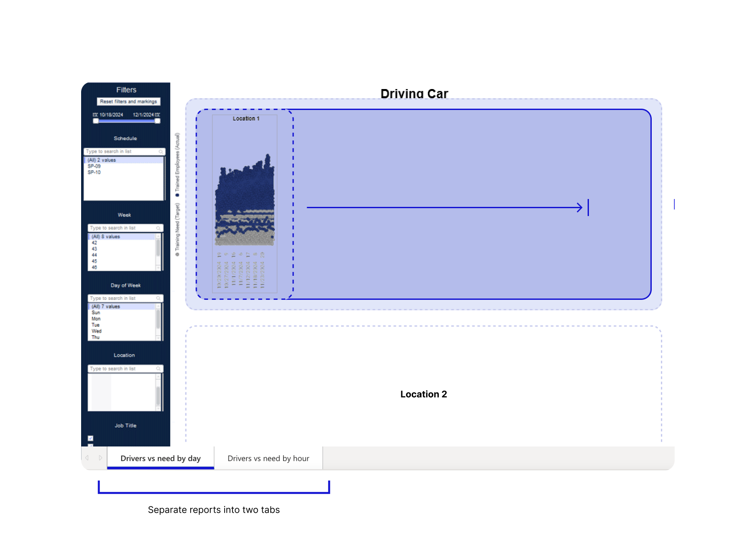Click the Day of Week search magnifier icon
This screenshot has width=756, height=539.
(158, 298)
